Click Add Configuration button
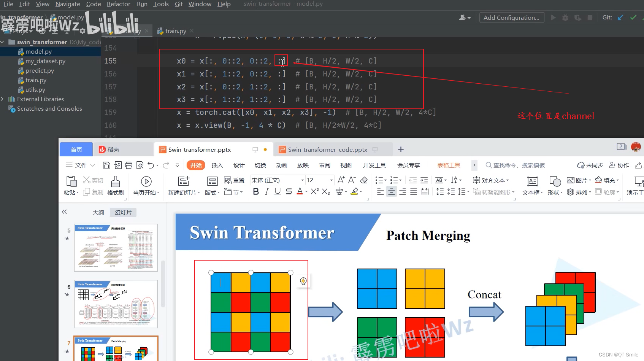644x361 pixels. coord(511,17)
